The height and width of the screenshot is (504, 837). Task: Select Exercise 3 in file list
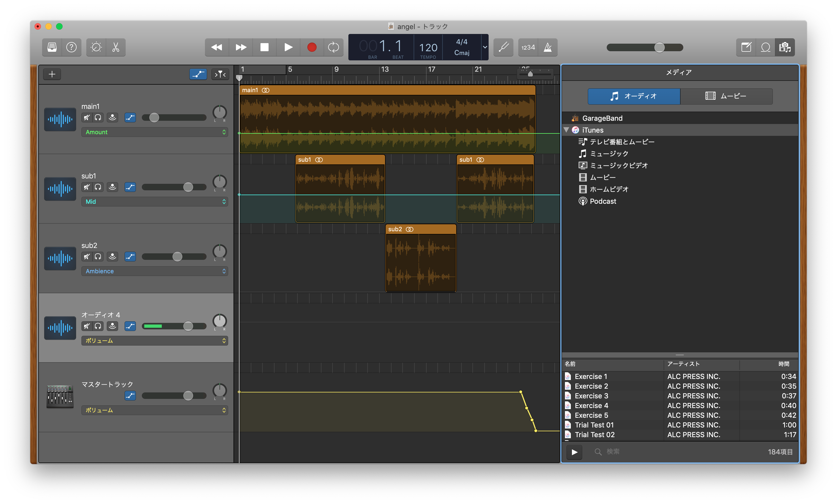pyautogui.click(x=680, y=396)
